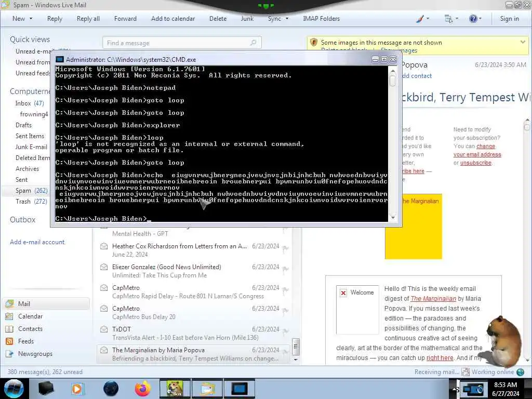Open Heather Cox Richardson message

point(193,250)
